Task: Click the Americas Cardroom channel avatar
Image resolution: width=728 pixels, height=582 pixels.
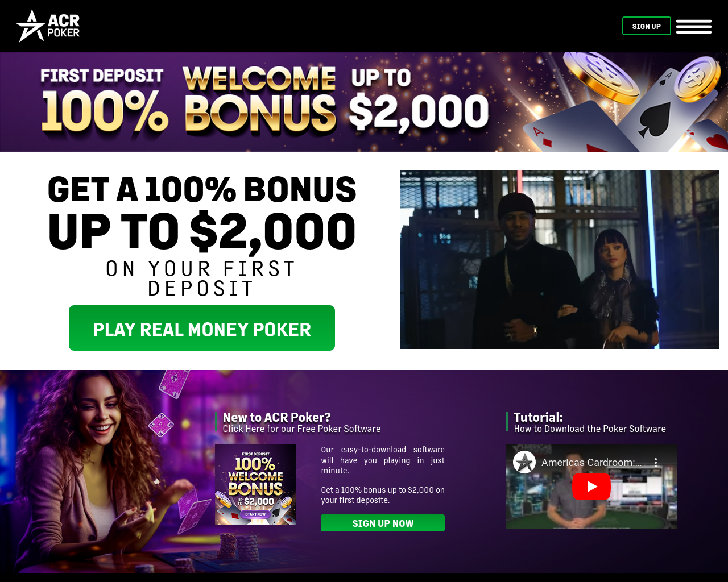Action: coord(524,462)
